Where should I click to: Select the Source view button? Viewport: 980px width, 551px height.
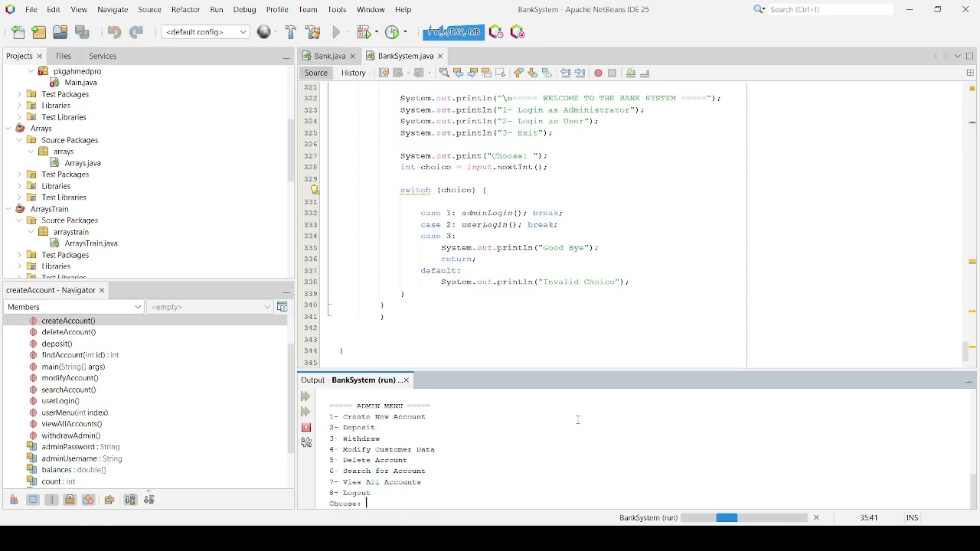315,73
